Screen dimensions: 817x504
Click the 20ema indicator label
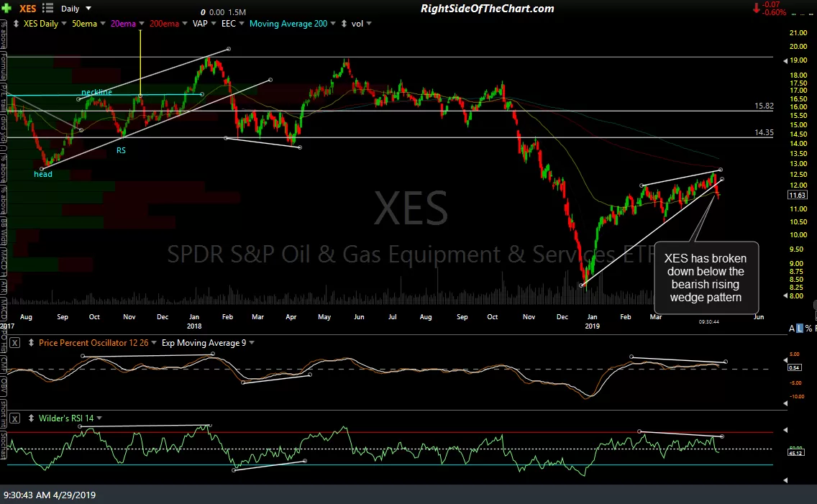123,24
